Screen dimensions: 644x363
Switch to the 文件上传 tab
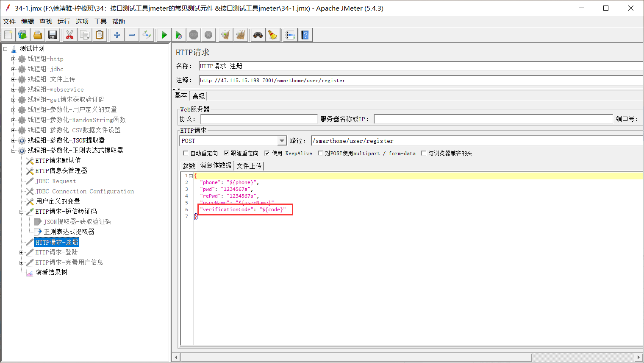pos(249,165)
